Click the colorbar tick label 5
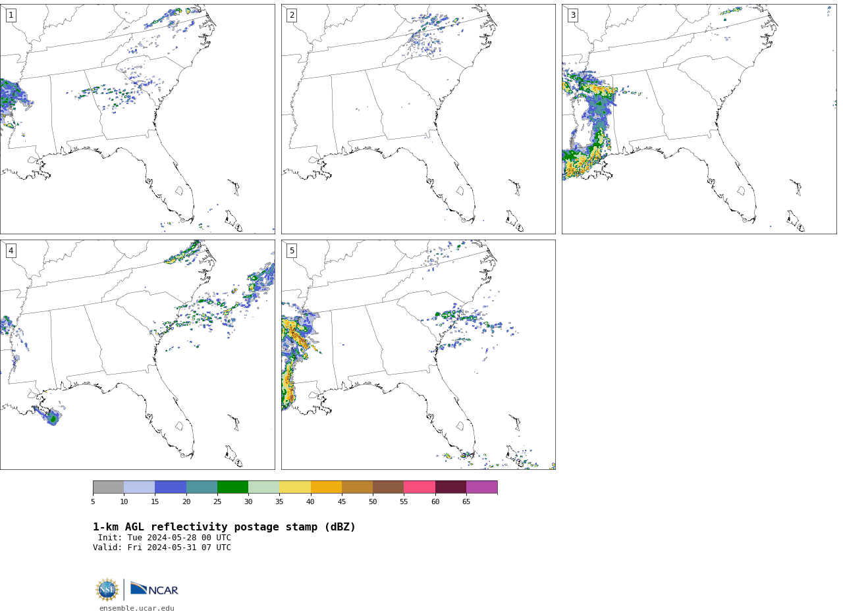Screen dimensions: 843x616 click(x=93, y=502)
